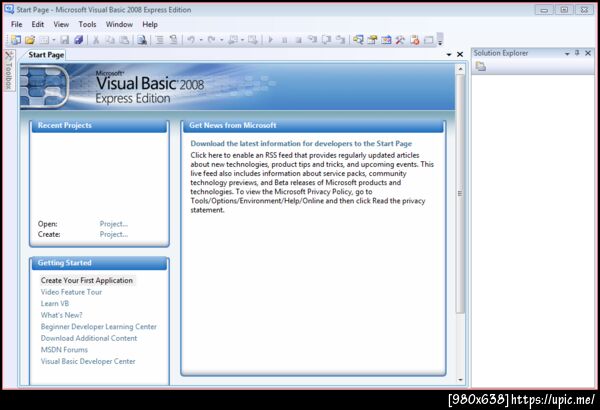
Task: Click the Navigate Backward icon
Action: 233,39
